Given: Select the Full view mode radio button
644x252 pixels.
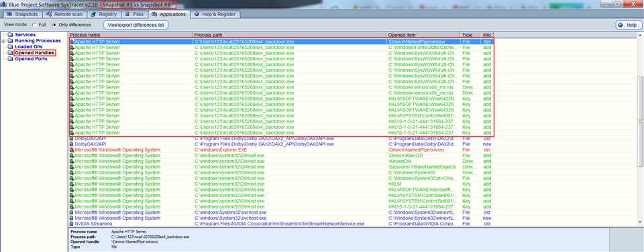Looking at the screenshot, I should click(35, 25).
